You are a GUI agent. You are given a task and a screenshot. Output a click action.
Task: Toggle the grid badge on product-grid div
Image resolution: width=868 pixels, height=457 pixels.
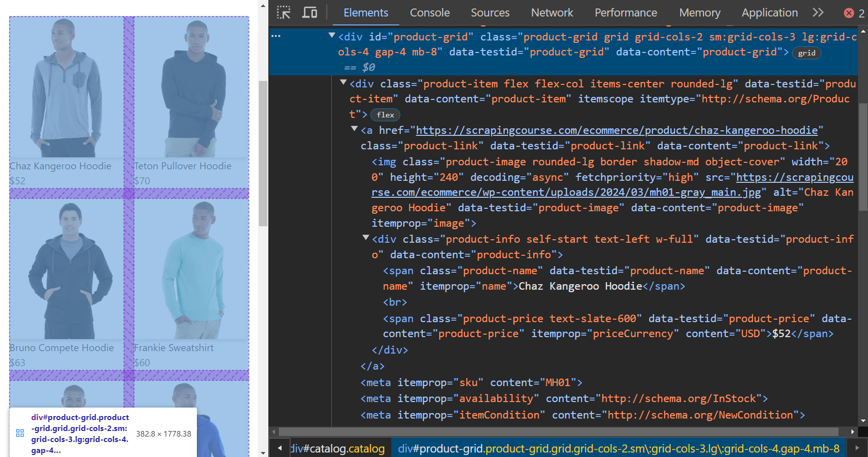click(x=807, y=53)
